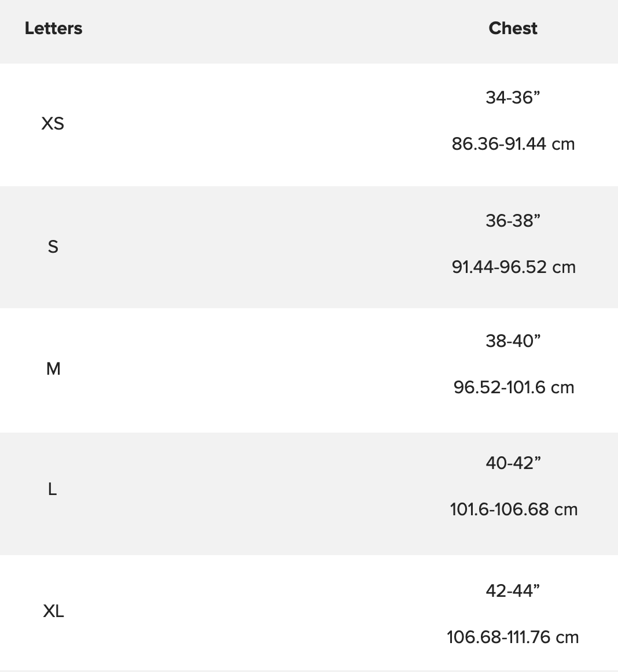Click the 106.68-111.76 cm chest value
This screenshot has height=672, width=618.
[x=513, y=637]
